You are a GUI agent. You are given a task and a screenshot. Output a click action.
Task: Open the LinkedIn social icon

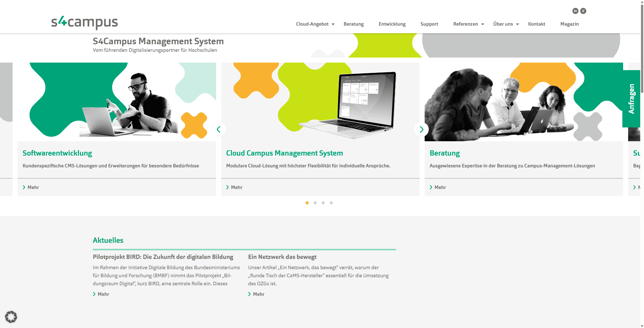(575, 11)
